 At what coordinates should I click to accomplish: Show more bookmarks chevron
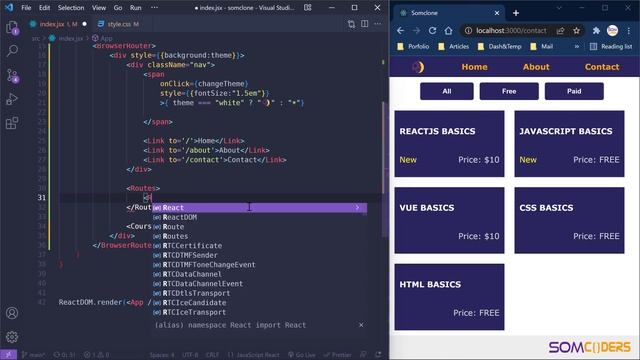click(577, 47)
